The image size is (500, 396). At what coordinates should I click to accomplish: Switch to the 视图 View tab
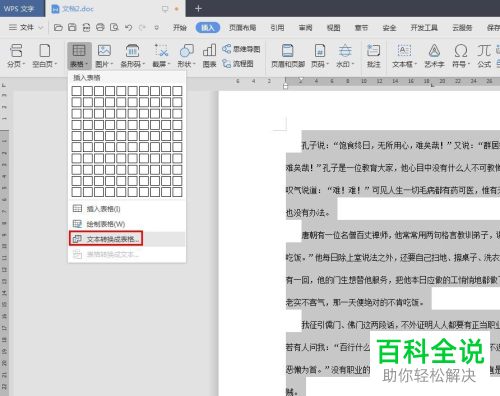point(333,28)
